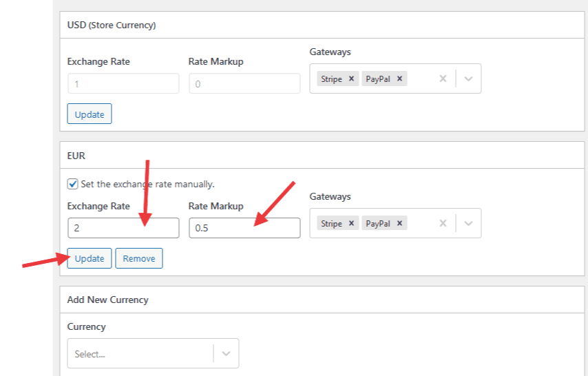Click the 'Set the exchange rate manually' label
588x376 pixels.
click(x=148, y=184)
